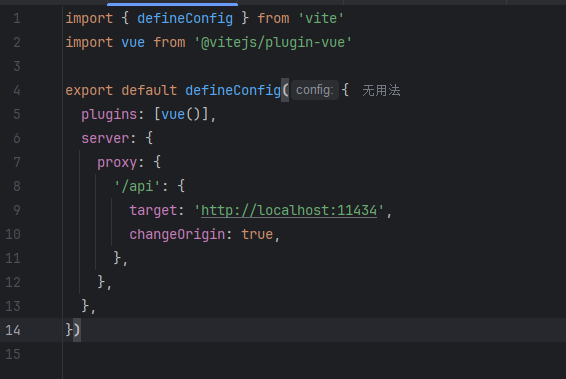Click the vue identifier in line 2's import
The image size is (566, 379).
point(133,43)
